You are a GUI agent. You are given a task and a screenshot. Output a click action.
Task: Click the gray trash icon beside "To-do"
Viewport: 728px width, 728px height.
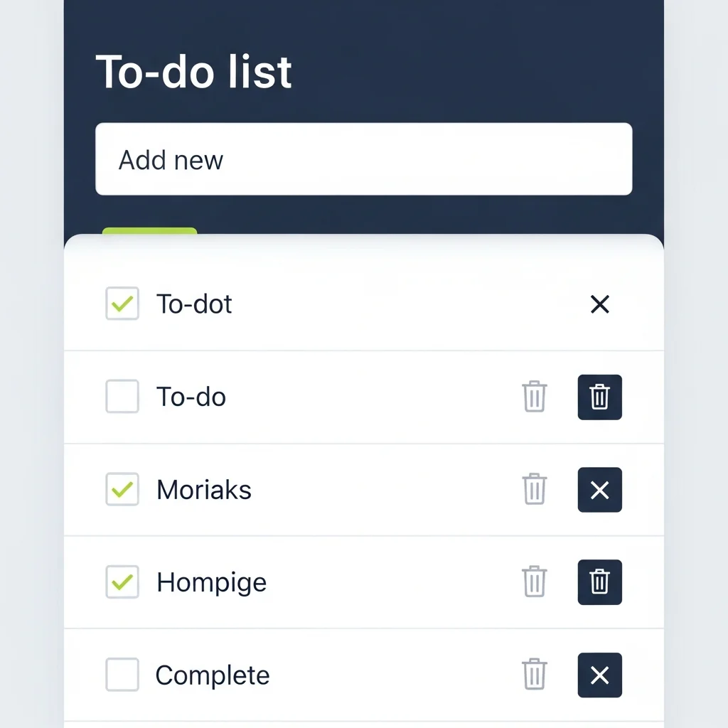(534, 397)
